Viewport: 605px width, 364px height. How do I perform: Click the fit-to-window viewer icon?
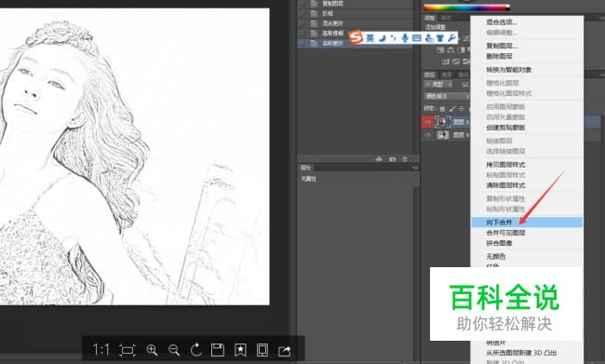click(127, 350)
